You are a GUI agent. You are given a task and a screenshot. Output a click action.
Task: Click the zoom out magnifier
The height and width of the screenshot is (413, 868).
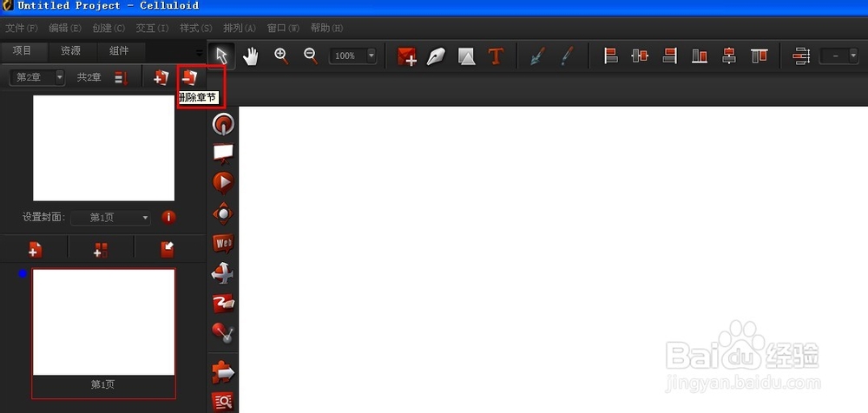pos(311,56)
